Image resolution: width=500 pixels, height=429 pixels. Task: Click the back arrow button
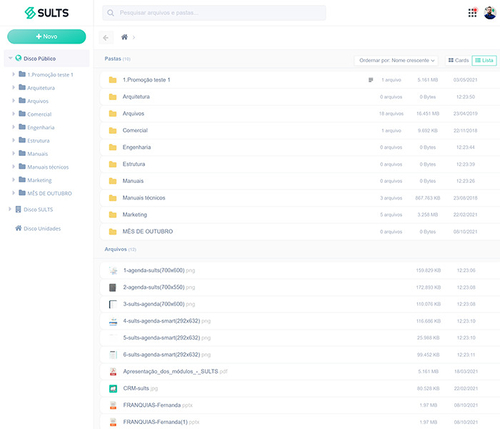click(x=106, y=38)
